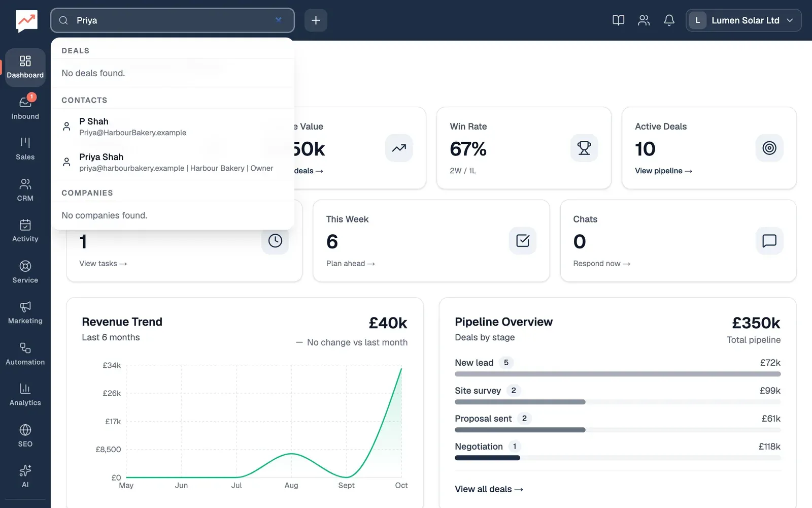The width and height of the screenshot is (812, 508).
Task: Open AI sparkle in sidebar
Action: (x=25, y=477)
